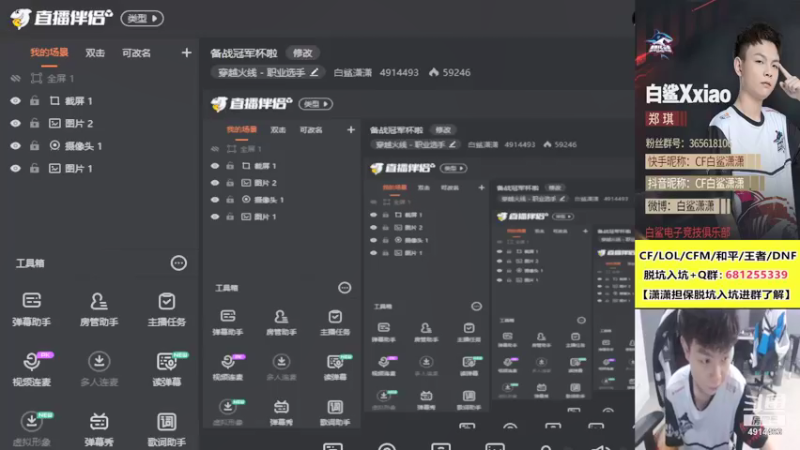Select 我的场景 tab in nested preview

point(242,130)
